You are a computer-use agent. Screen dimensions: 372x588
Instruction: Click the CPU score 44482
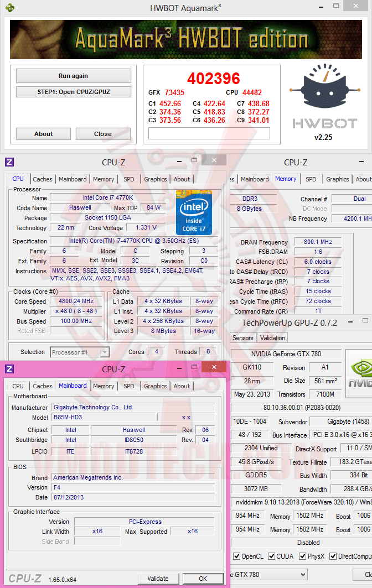coord(252,92)
